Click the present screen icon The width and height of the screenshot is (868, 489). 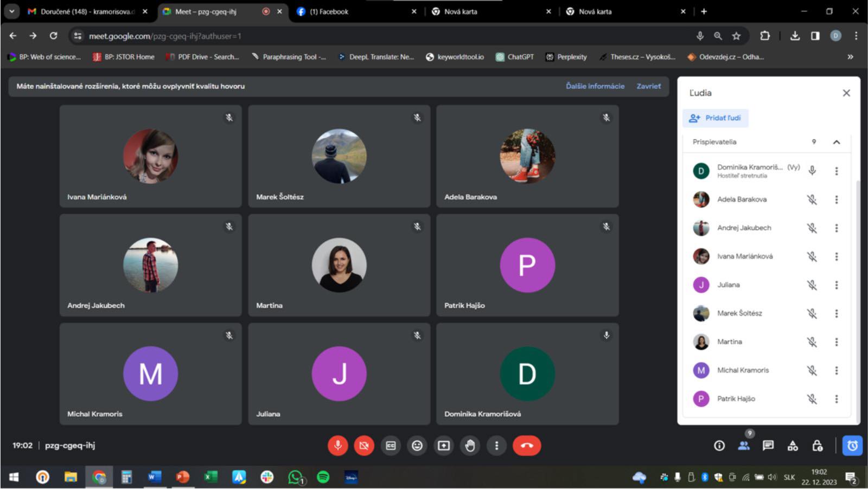(443, 446)
